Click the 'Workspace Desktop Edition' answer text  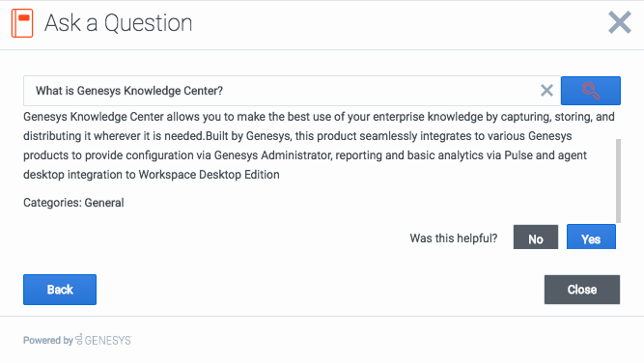pos(210,175)
